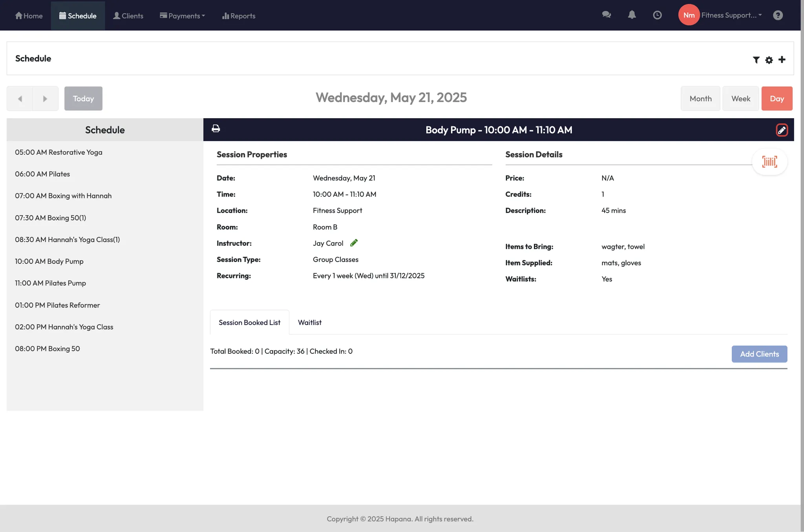Expand the Fitness Support account dropdown
The width and height of the screenshot is (804, 532).
tap(731, 15)
